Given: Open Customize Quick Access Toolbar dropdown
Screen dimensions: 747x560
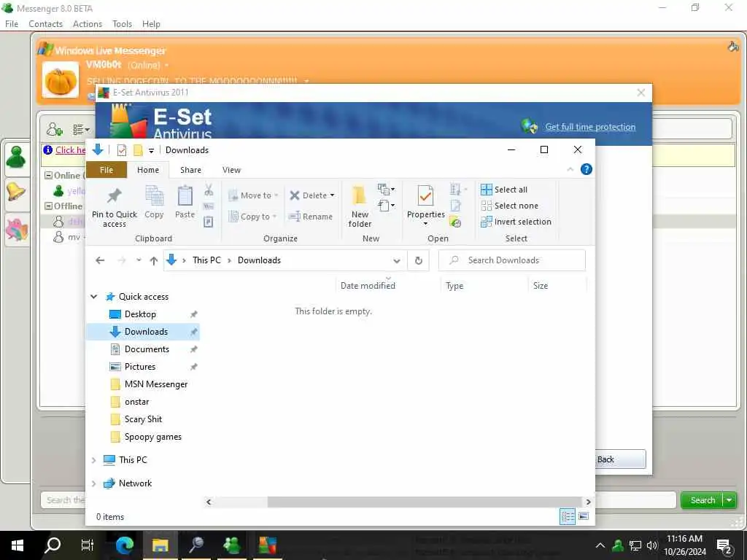Looking at the screenshot, I should coord(151,150).
